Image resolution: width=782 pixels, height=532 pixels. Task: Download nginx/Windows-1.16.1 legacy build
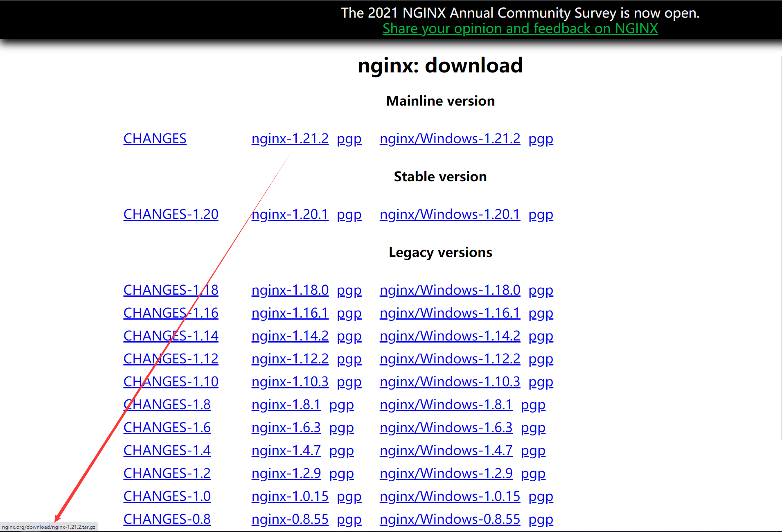(x=450, y=313)
